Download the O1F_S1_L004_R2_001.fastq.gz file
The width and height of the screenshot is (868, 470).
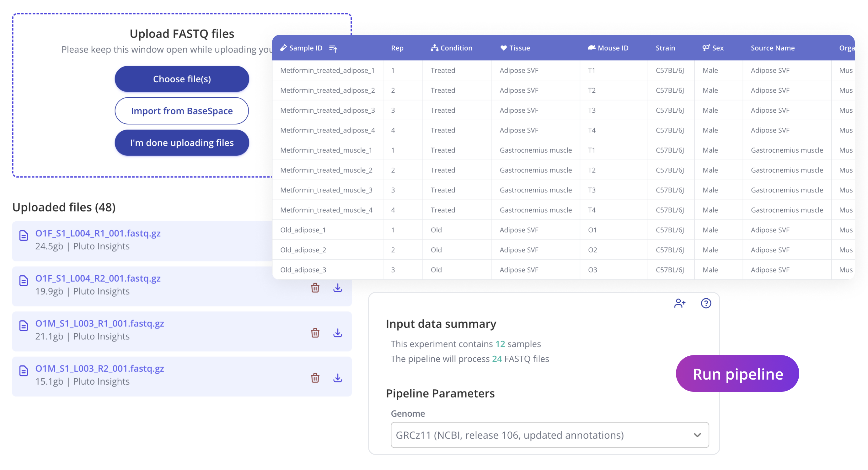(337, 288)
